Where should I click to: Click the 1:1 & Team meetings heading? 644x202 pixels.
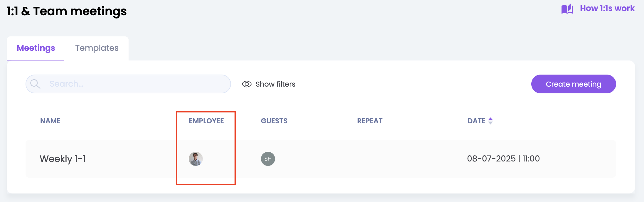67,11
